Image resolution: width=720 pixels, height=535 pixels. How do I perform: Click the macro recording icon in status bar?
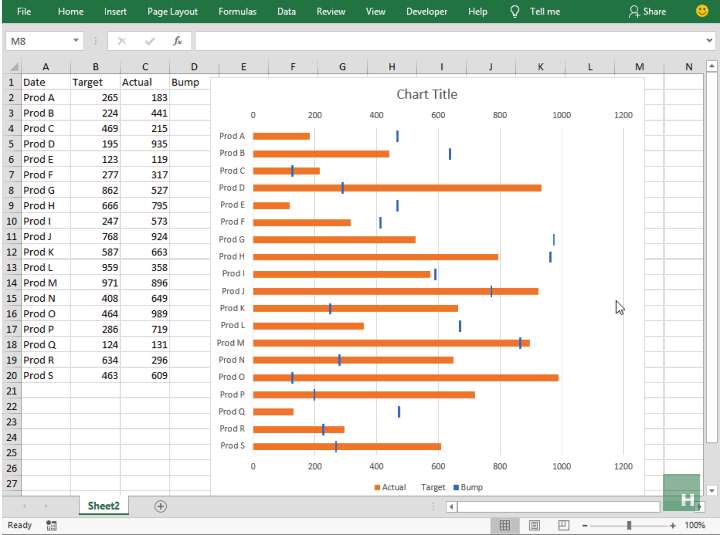[x=51, y=525]
